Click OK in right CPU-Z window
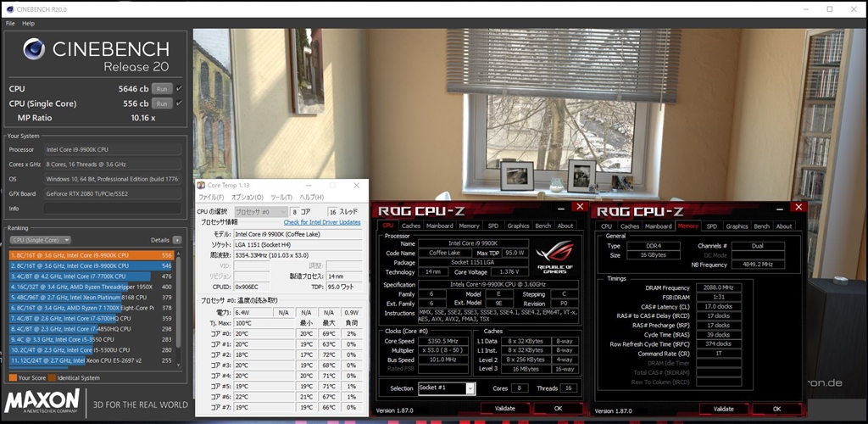 776,409
